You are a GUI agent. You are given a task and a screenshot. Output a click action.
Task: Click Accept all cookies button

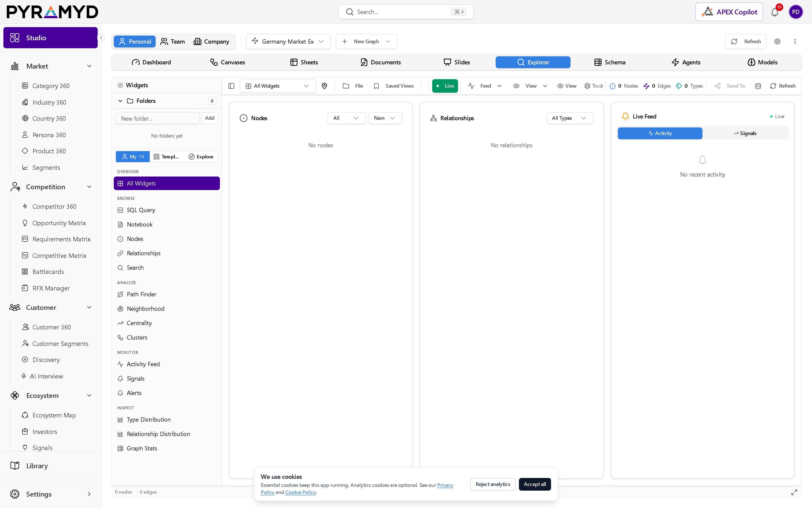click(535, 484)
